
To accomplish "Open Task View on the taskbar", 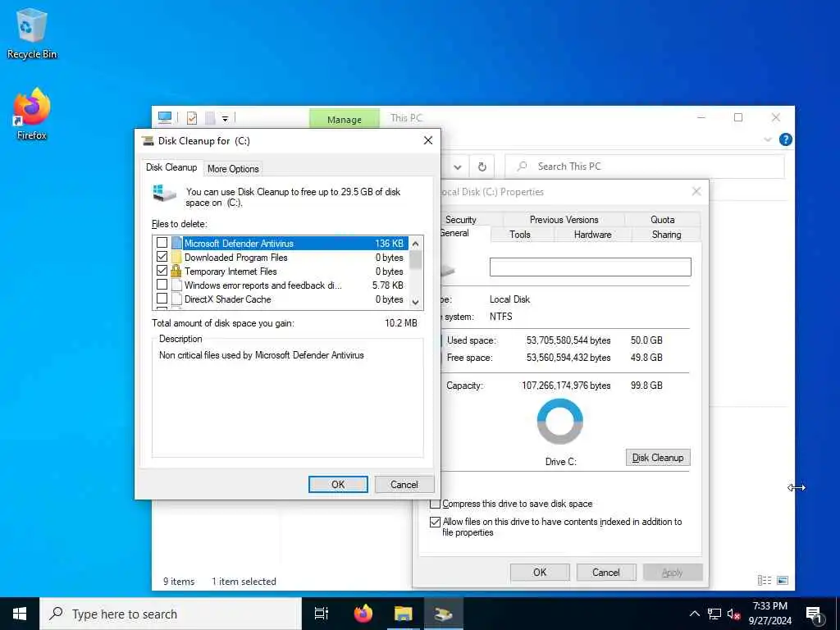I will (x=322, y=614).
